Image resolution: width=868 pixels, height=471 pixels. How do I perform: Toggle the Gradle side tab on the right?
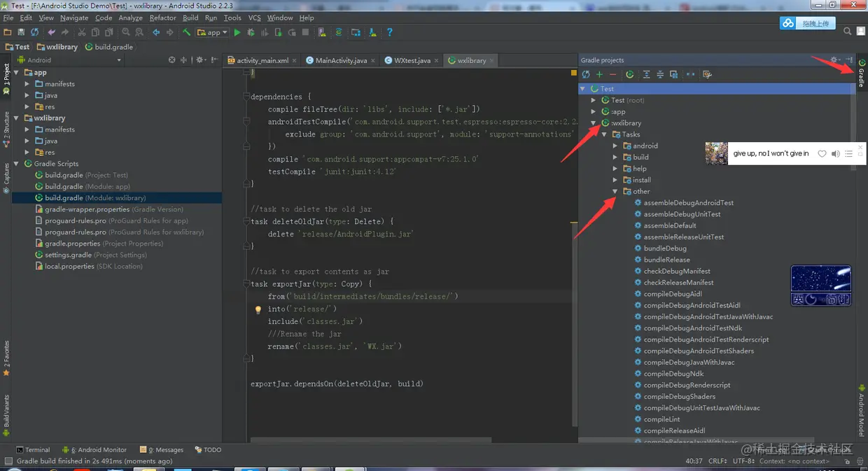pyautogui.click(x=861, y=73)
